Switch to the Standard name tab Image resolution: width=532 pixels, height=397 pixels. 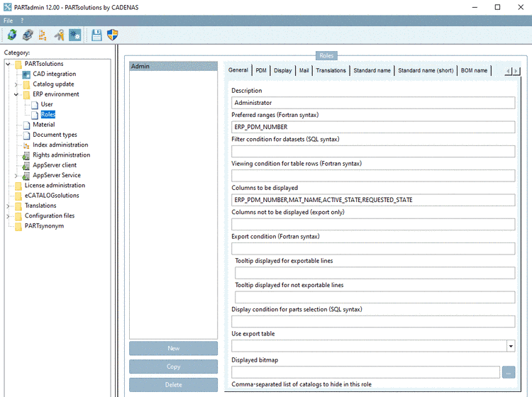372,70
